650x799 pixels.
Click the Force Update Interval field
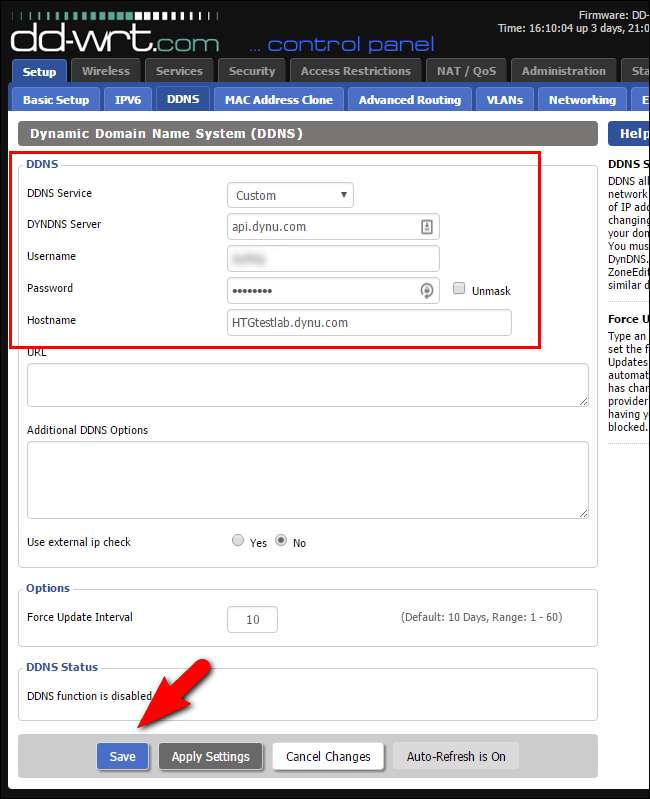(x=252, y=620)
